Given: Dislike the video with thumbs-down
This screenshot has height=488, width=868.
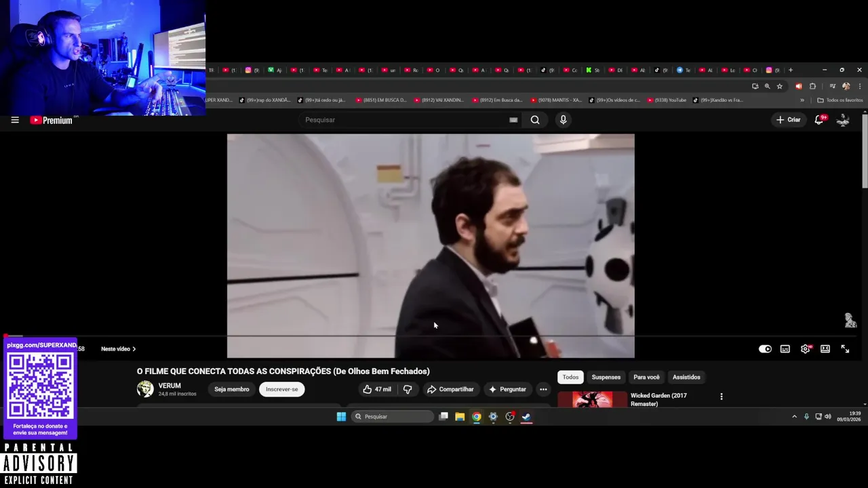Looking at the screenshot, I should [x=408, y=389].
